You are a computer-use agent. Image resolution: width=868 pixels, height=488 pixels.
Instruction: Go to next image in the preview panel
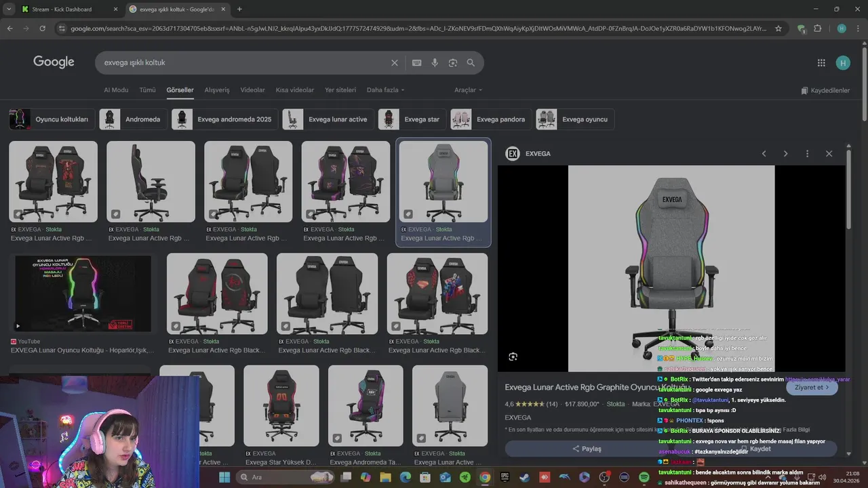click(x=785, y=154)
